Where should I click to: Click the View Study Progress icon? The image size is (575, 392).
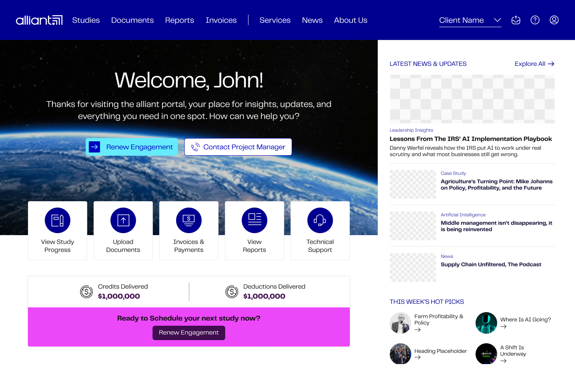(x=57, y=220)
